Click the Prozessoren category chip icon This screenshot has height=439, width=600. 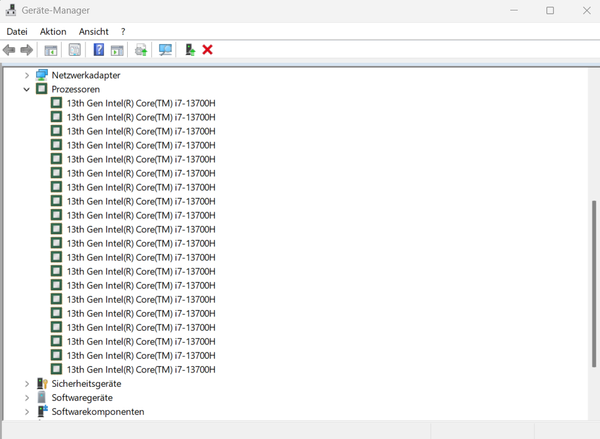coord(42,89)
